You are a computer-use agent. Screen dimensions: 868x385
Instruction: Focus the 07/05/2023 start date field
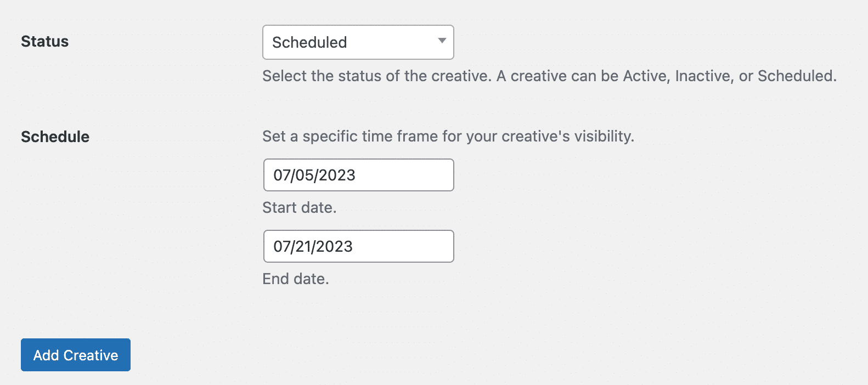358,175
